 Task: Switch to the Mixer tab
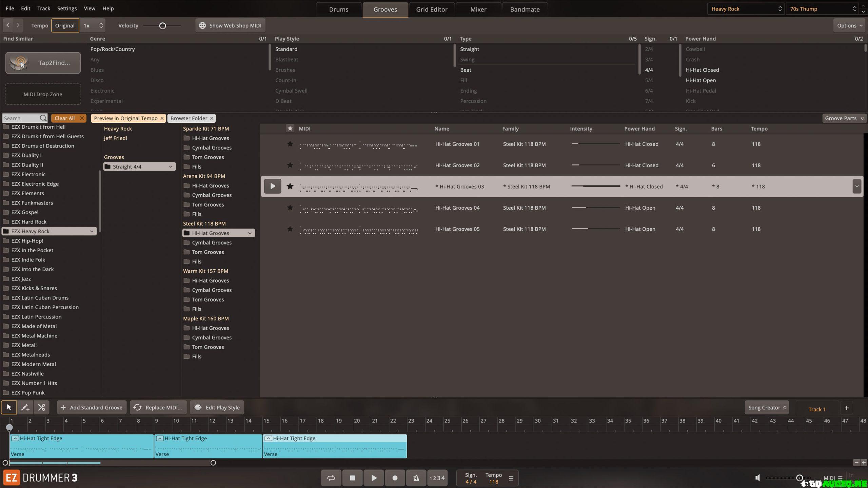click(478, 9)
